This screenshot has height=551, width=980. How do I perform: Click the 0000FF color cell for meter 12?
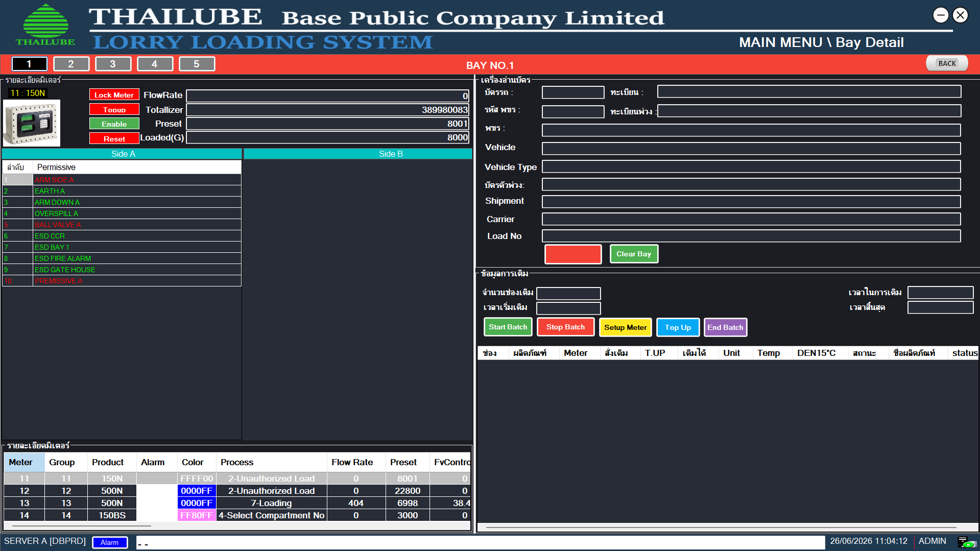pos(197,491)
